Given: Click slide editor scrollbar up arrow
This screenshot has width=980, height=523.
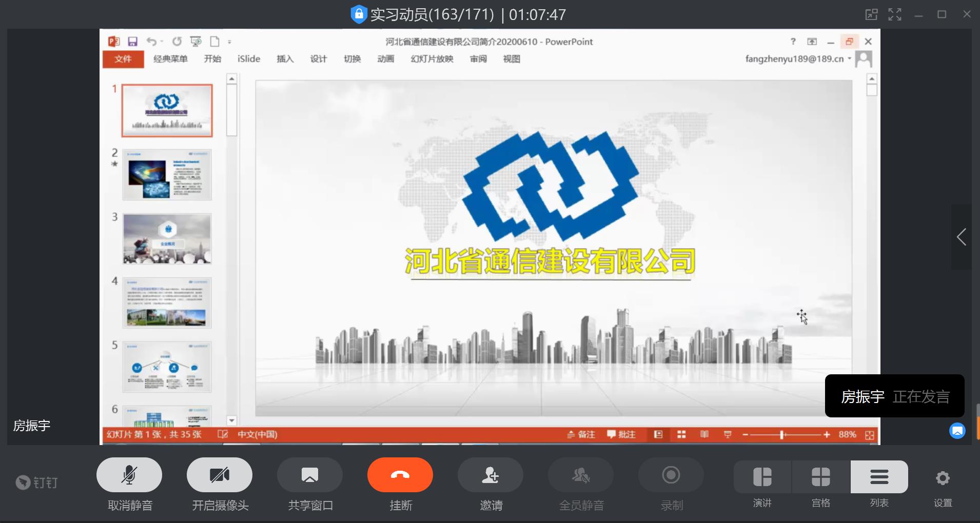Looking at the screenshot, I should (872, 79).
